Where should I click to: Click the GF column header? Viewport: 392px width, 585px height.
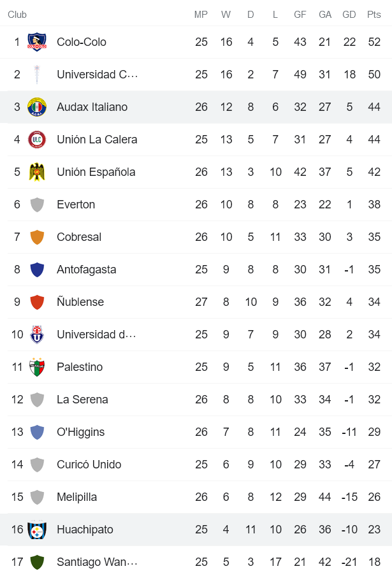[x=300, y=13]
